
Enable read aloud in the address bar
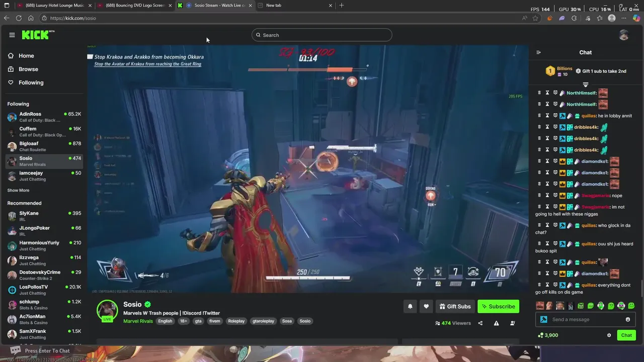[525, 18]
